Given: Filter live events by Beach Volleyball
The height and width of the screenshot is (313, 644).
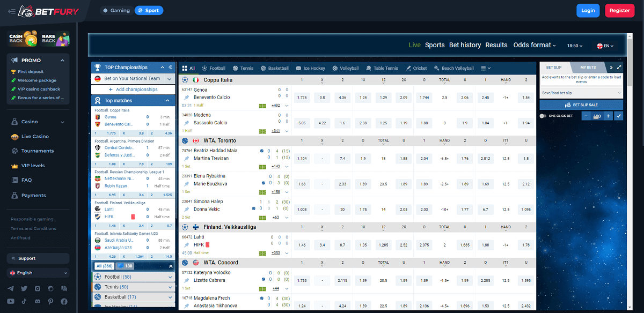Looking at the screenshot, I should pyautogui.click(x=454, y=68).
